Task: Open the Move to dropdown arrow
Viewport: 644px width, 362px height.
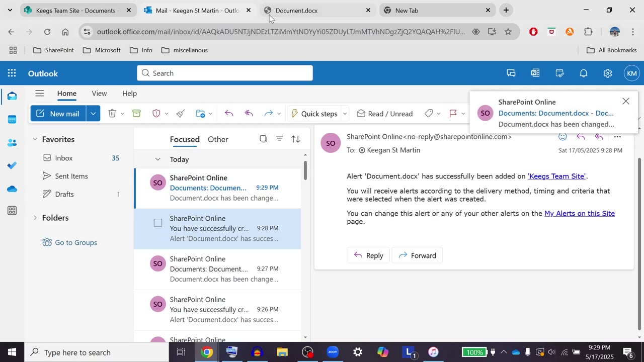Action: [x=210, y=114]
